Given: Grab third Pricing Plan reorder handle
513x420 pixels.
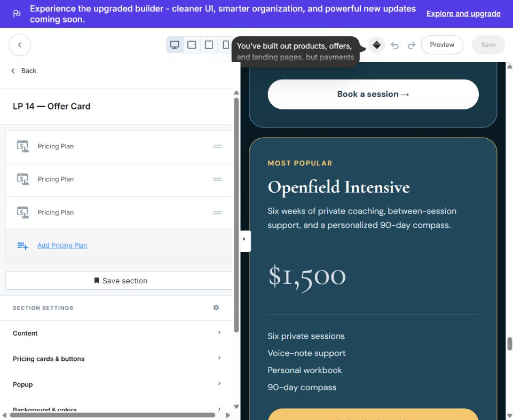Looking at the screenshot, I should click(x=217, y=212).
